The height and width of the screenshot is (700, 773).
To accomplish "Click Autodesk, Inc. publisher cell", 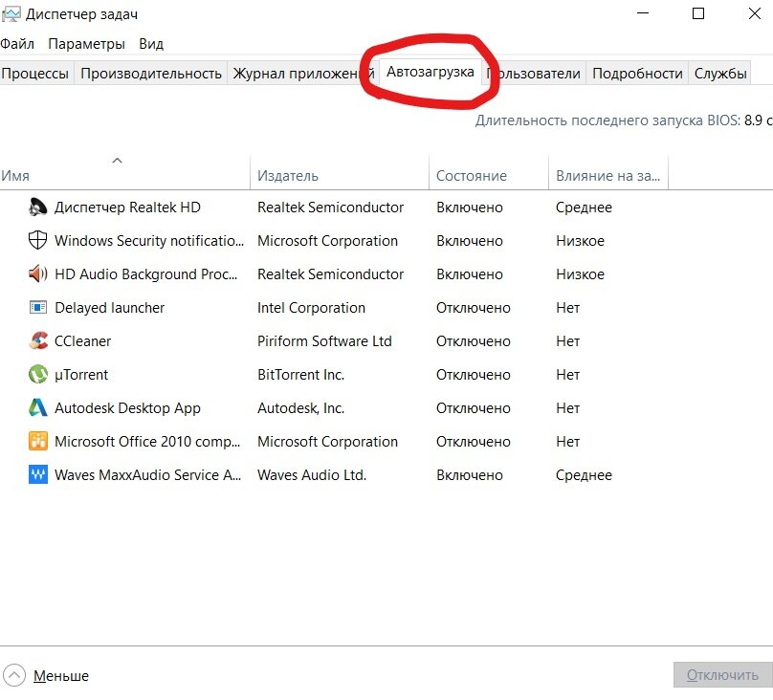I will click(x=300, y=408).
